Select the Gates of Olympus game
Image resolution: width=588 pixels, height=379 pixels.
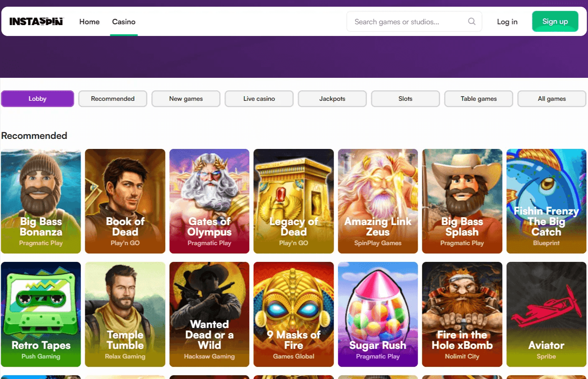[209, 201]
